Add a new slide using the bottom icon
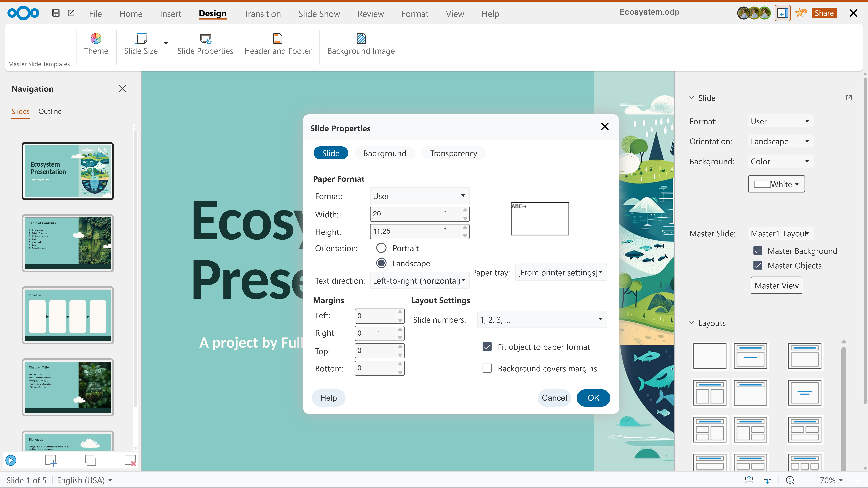 (x=51, y=460)
